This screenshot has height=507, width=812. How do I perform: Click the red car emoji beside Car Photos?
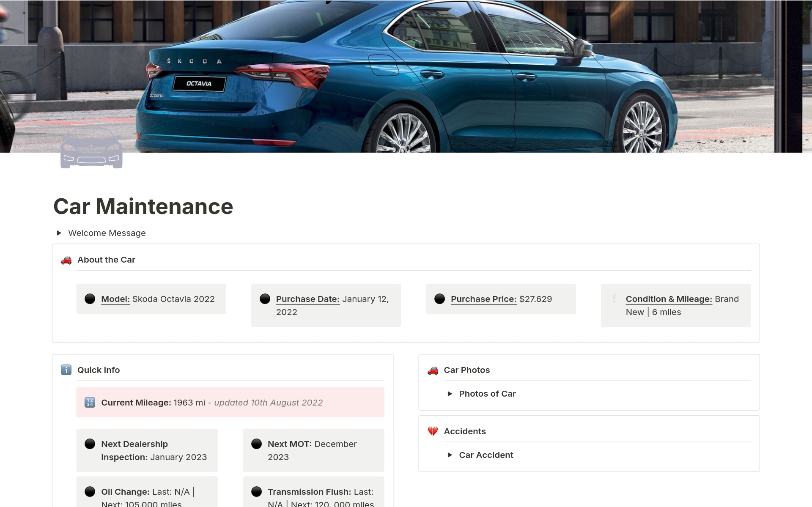click(x=433, y=370)
